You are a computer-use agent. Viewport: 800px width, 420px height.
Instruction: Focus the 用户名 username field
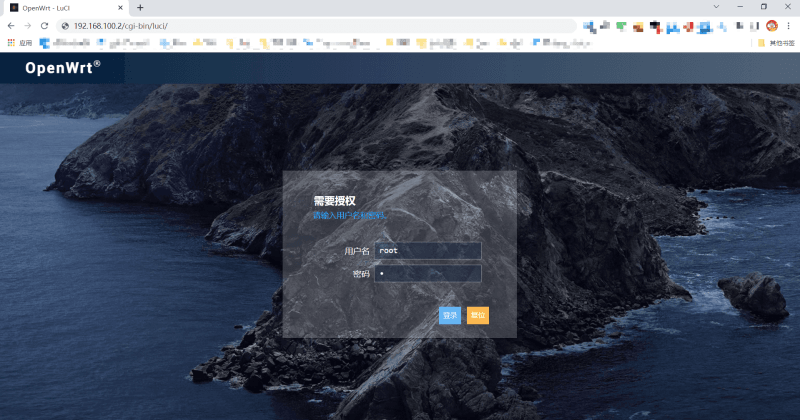(428, 250)
